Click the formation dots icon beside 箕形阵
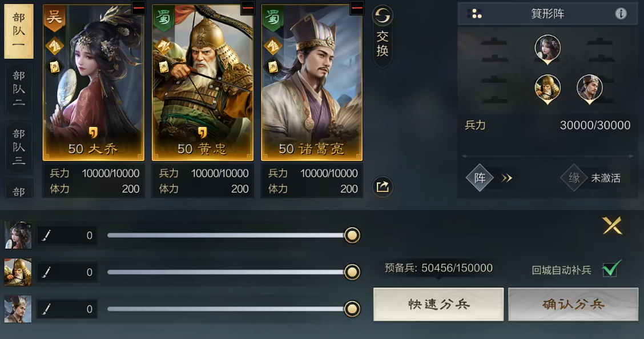 474,14
